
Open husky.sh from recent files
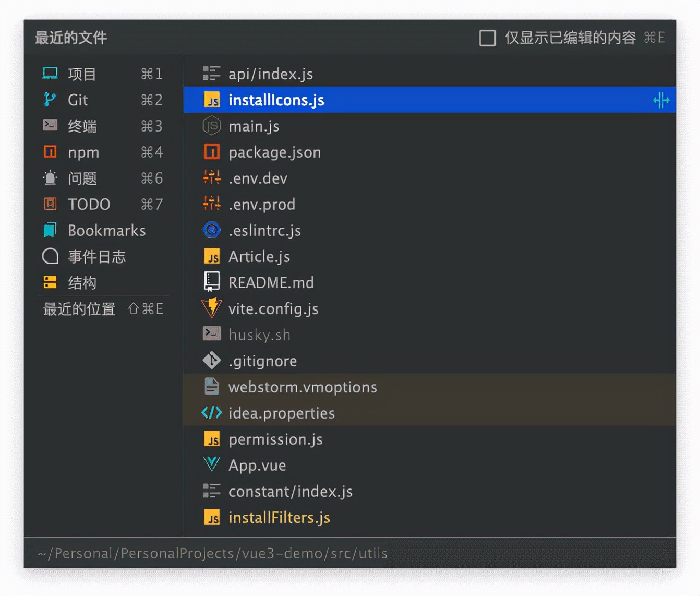(429, 335)
